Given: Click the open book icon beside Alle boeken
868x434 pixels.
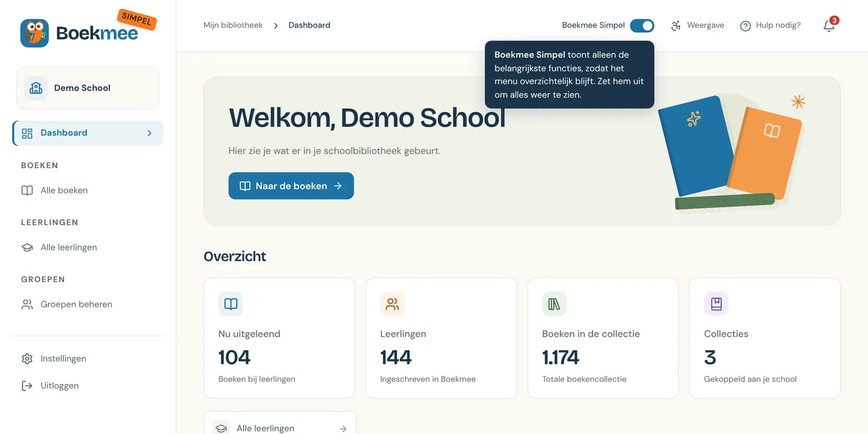Looking at the screenshot, I should (x=27, y=190).
